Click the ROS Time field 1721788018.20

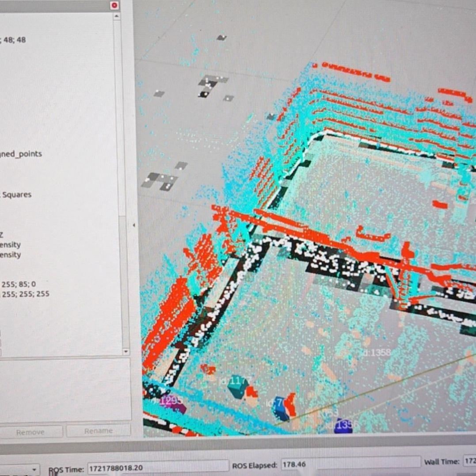158,468
